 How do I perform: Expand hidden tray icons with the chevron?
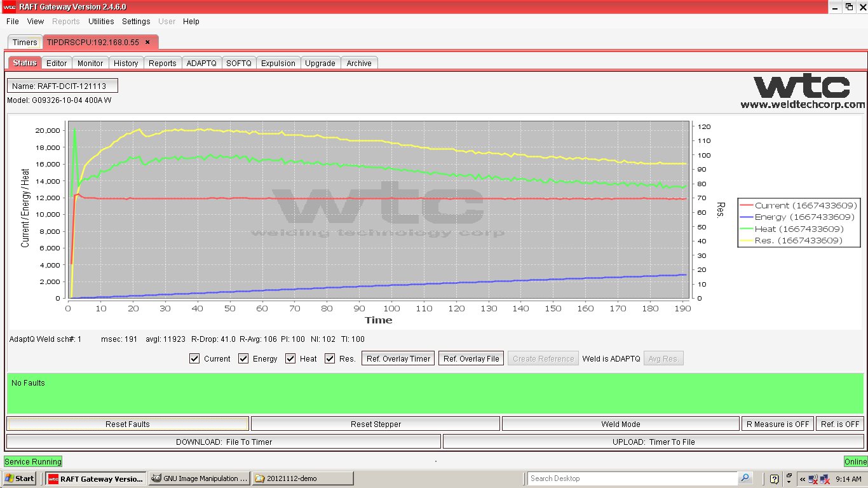(x=803, y=479)
